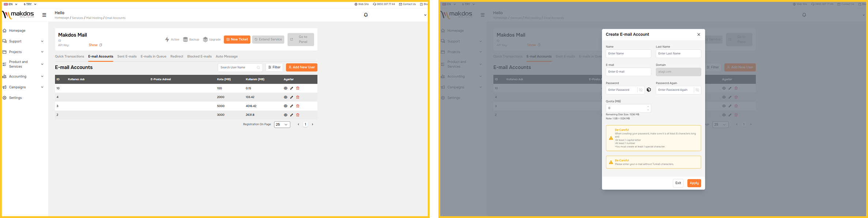
Task: Expand Support menu in left sidebar
Action: [23, 41]
